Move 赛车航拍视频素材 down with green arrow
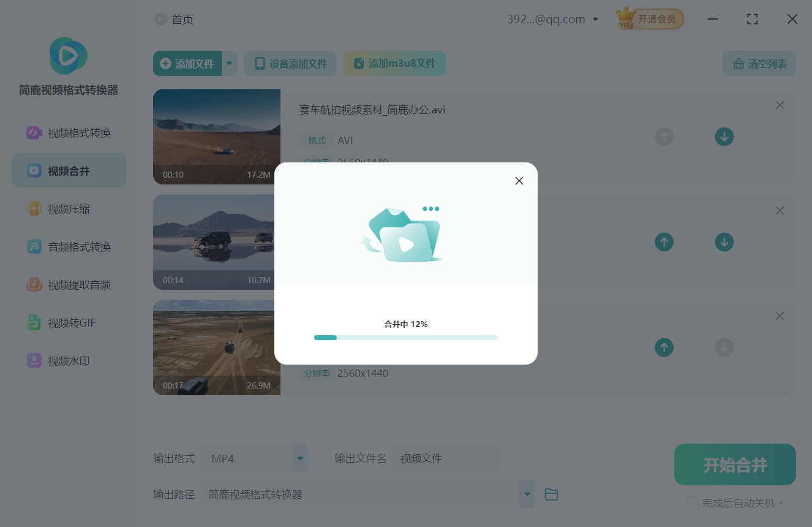 click(724, 137)
